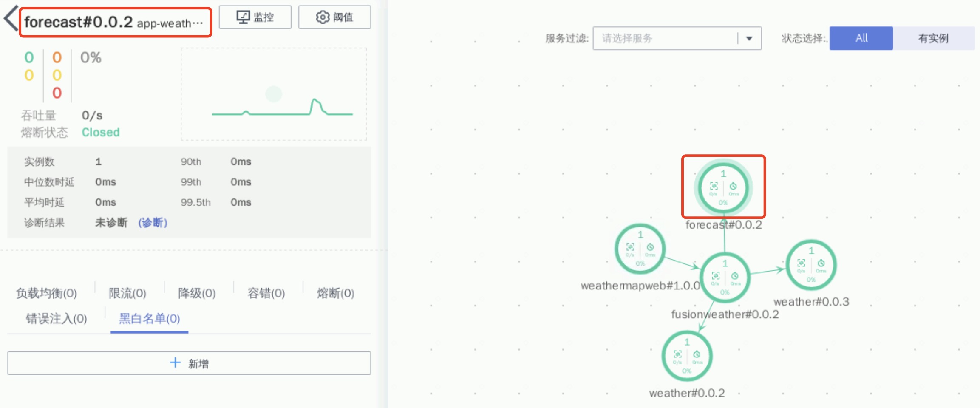Switch to the 限流(0) tab
The height and width of the screenshot is (408, 980).
pos(127,293)
